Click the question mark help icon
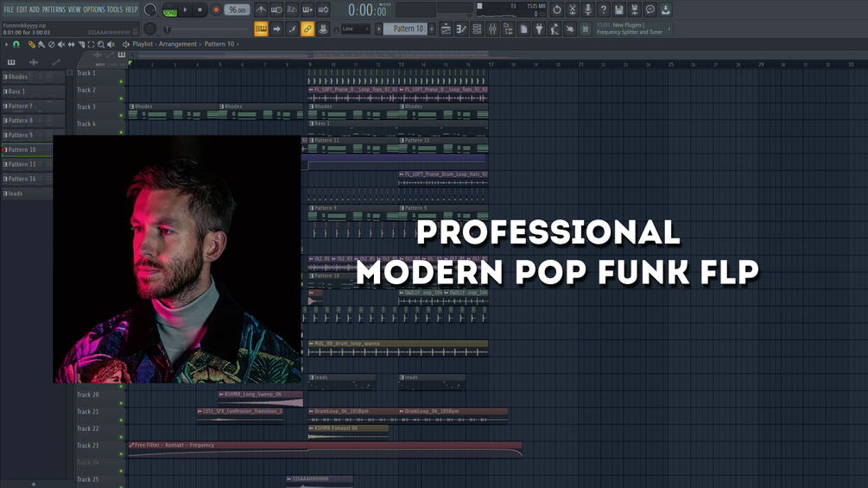The width and height of the screenshot is (868, 488). tap(604, 10)
